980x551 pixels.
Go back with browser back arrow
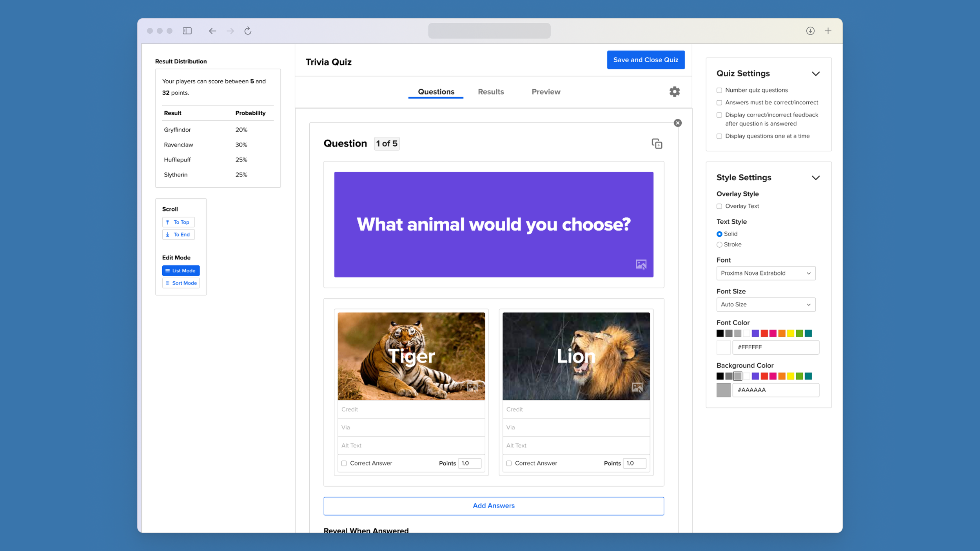212,31
